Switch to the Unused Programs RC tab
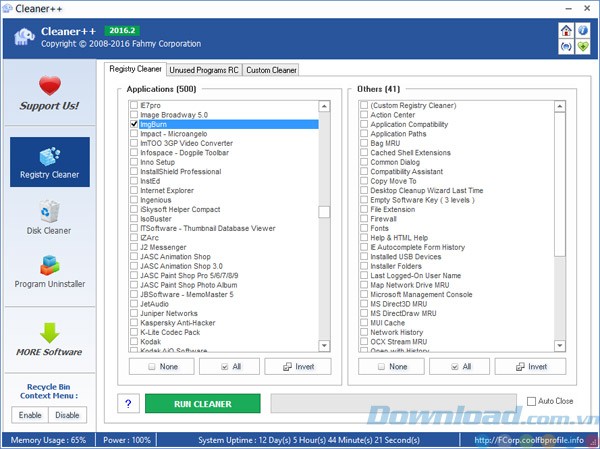 coord(204,70)
